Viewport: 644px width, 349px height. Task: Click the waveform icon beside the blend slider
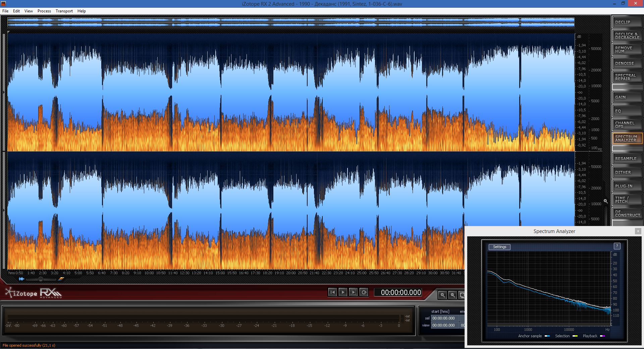point(22,279)
